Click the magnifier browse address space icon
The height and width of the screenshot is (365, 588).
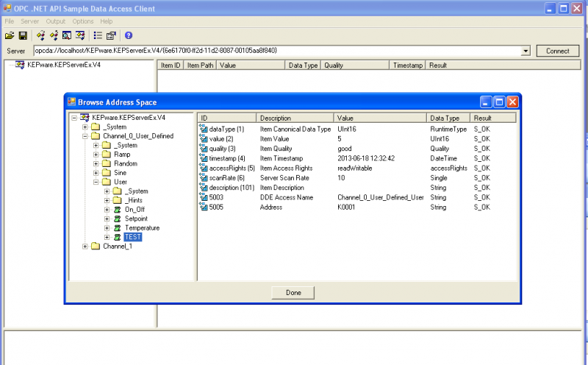click(x=67, y=35)
